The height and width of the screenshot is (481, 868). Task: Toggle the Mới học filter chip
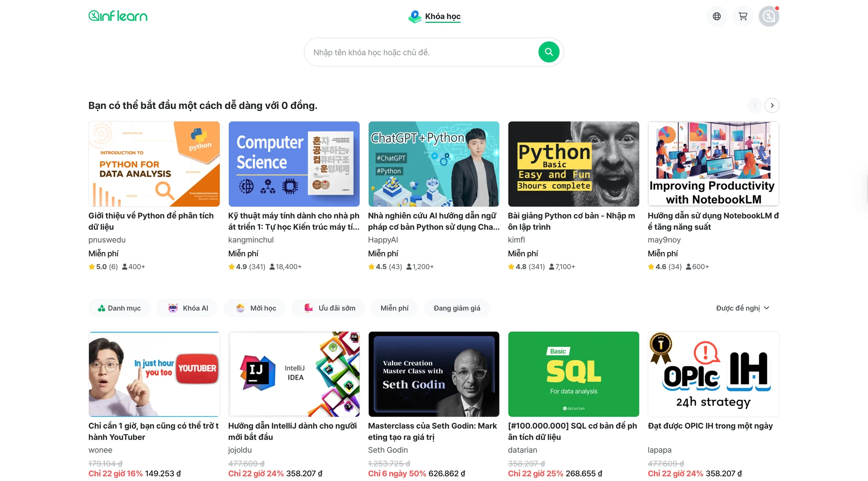click(x=256, y=308)
